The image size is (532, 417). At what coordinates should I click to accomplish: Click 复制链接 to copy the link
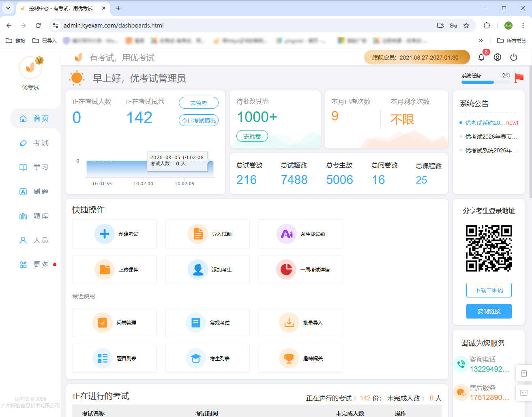coord(489,311)
